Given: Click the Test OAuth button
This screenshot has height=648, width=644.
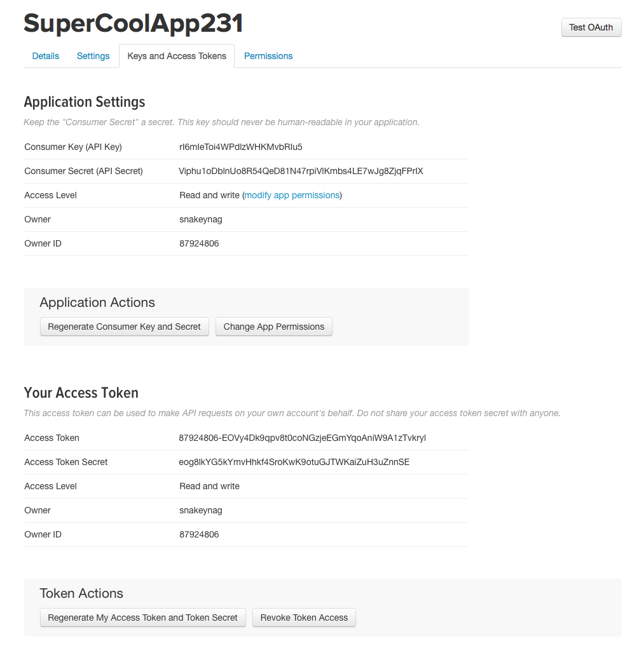Looking at the screenshot, I should [x=591, y=27].
